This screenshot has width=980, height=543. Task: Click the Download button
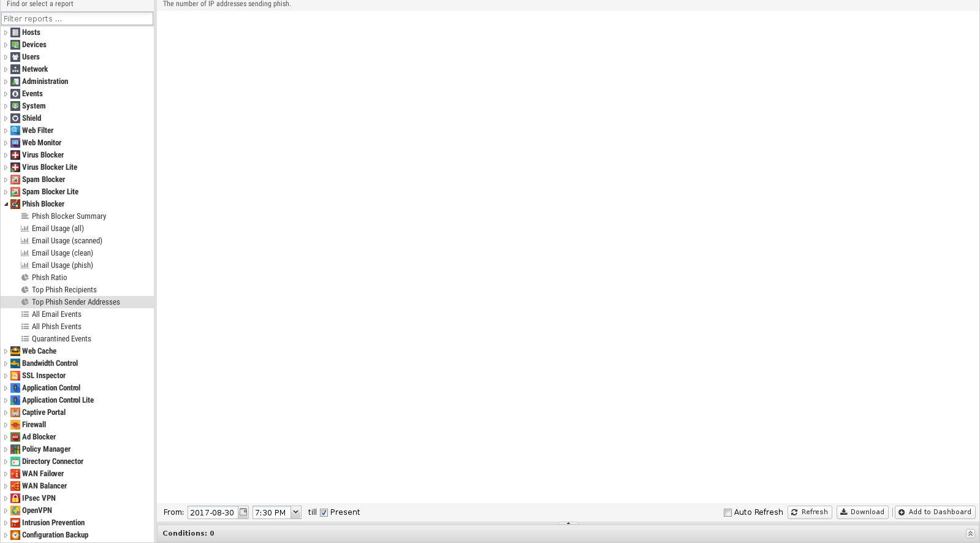tap(862, 512)
